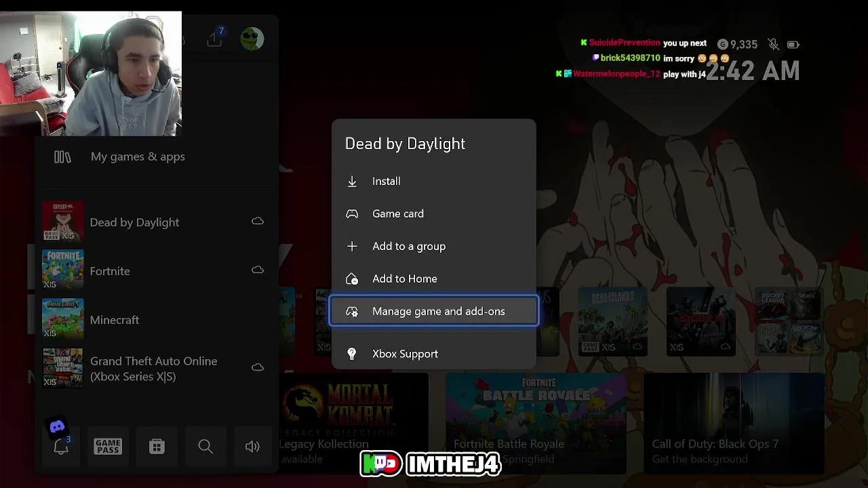Click cloud icon beside Fortnite

coord(258,270)
